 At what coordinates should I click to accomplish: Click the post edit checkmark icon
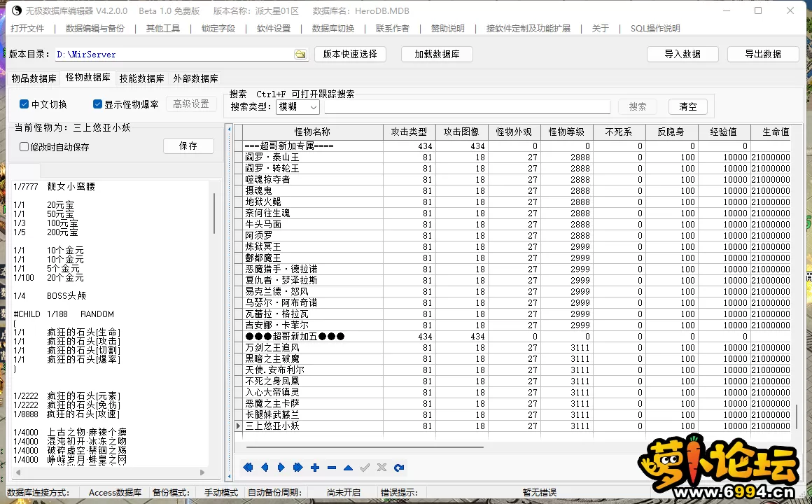pos(365,468)
